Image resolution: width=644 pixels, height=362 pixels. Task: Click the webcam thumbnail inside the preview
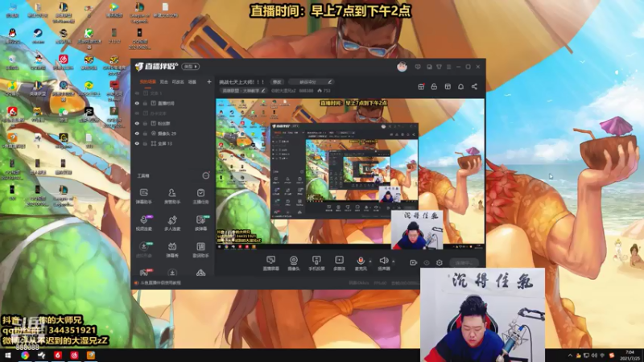coord(417,230)
